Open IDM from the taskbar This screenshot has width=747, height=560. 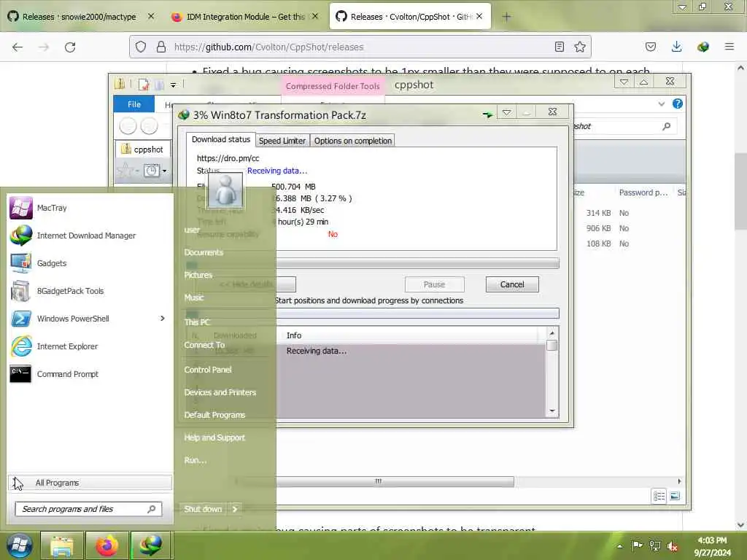pyautogui.click(x=150, y=545)
